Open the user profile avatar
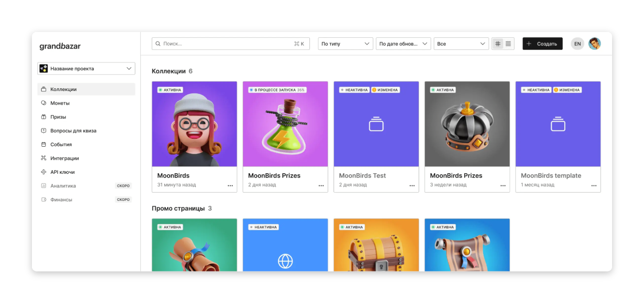 pyautogui.click(x=595, y=44)
